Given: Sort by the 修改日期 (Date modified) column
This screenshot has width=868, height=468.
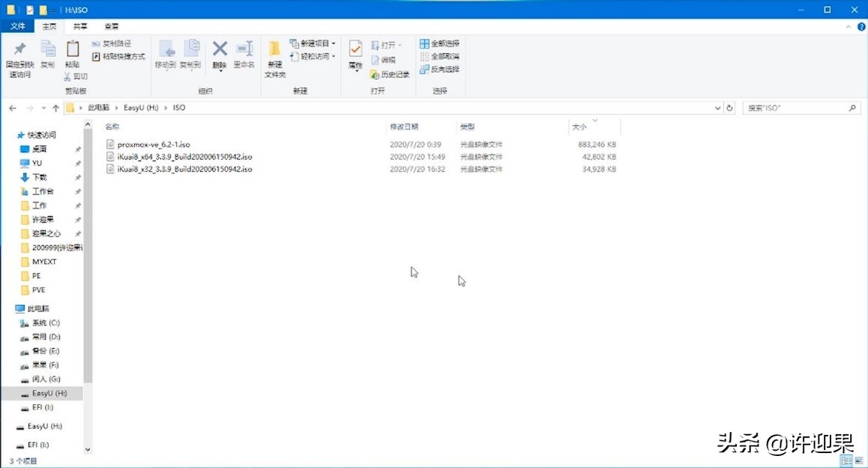Looking at the screenshot, I should (x=404, y=127).
